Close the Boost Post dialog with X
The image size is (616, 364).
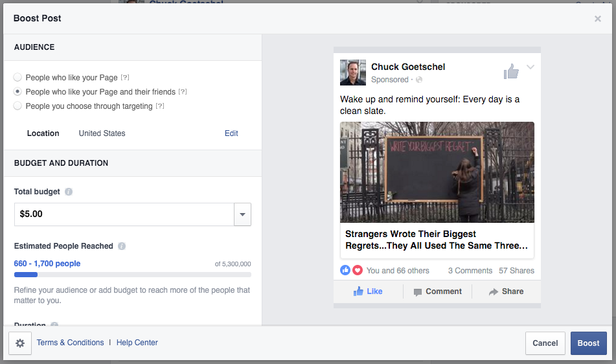(x=597, y=19)
